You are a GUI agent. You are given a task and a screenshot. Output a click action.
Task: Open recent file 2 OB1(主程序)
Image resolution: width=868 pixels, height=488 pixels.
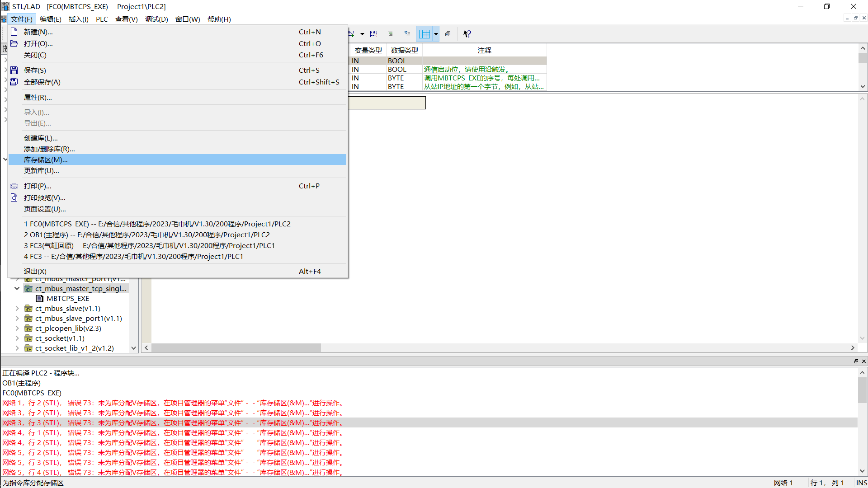[x=147, y=235]
